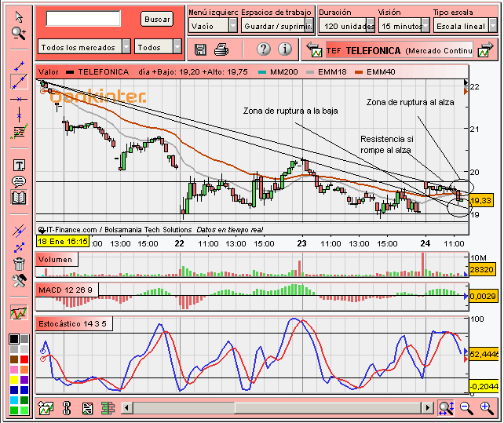The height and width of the screenshot is (423, 504).
Task: Click the Volumen panel label
Action: [x=57, y=260]
